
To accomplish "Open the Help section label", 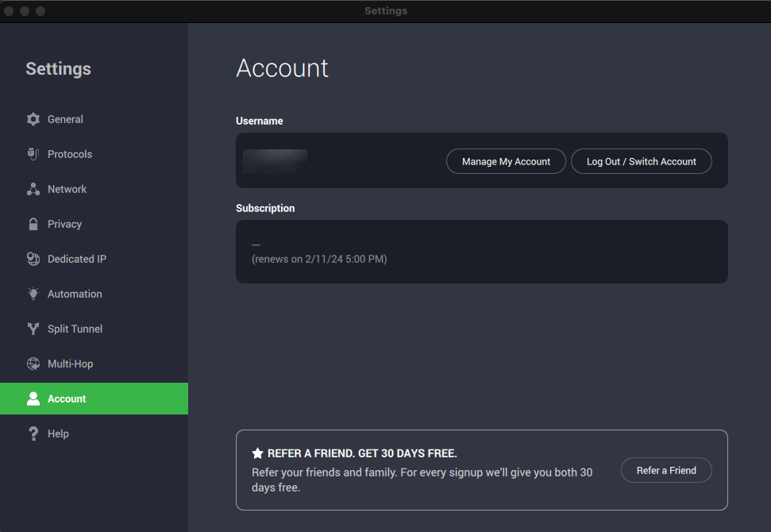I will [x=58, y=434].
